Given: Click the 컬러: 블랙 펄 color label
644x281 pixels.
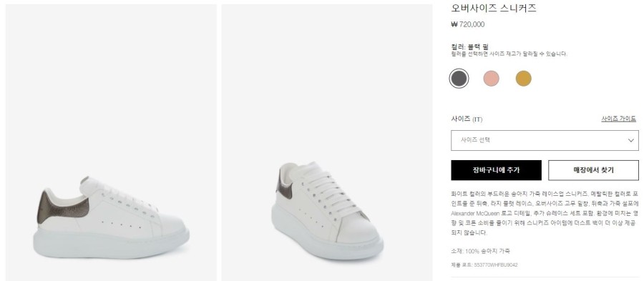Looking at the screenshot, I should point(469,46).
